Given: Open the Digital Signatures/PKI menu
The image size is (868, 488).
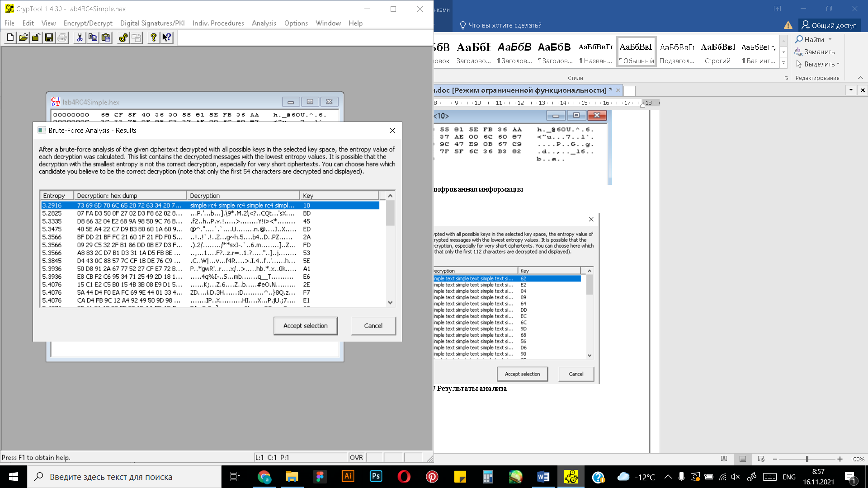Looking at the screenshot, I should pyautogui.click(x=152, y=23).
